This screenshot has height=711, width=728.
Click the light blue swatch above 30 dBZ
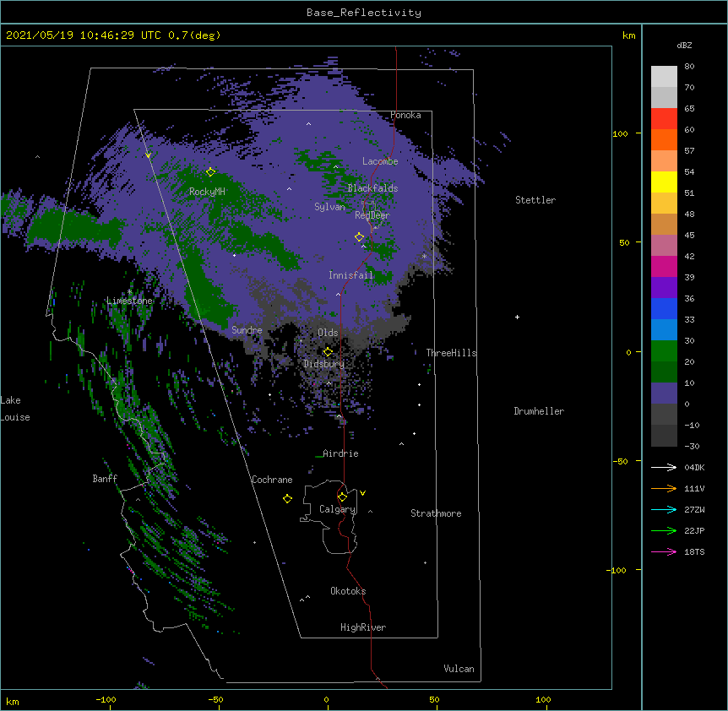pos(664,329)
